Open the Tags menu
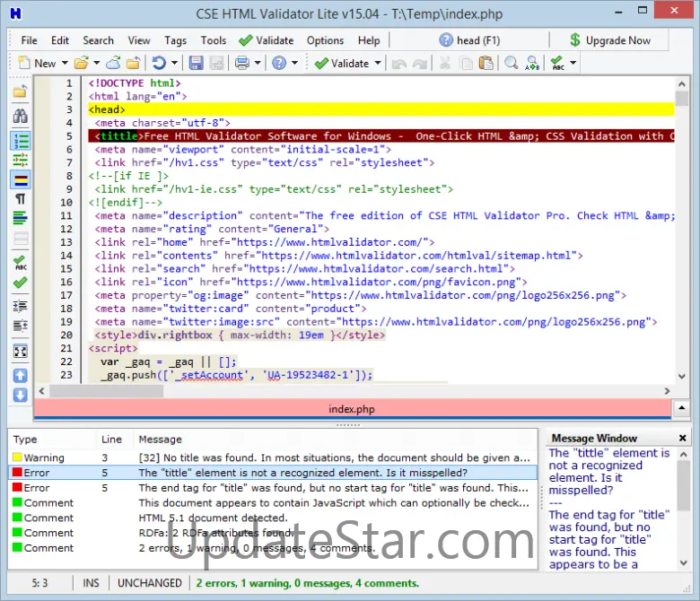The image size is (700, 601). [x=175, y=40]
